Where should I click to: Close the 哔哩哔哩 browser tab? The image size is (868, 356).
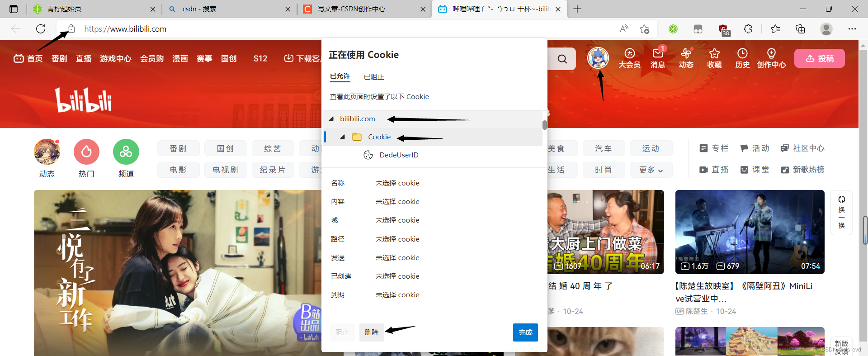click(x=558, y=9)
